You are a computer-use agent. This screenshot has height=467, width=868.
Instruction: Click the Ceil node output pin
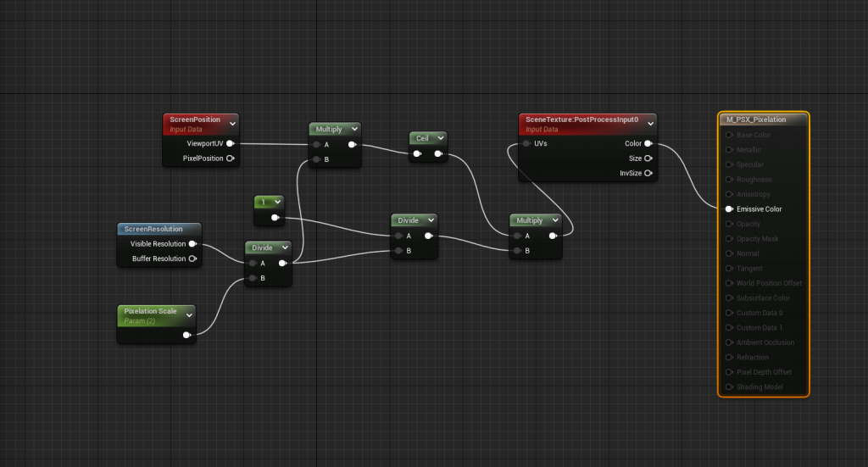(437, 153)
